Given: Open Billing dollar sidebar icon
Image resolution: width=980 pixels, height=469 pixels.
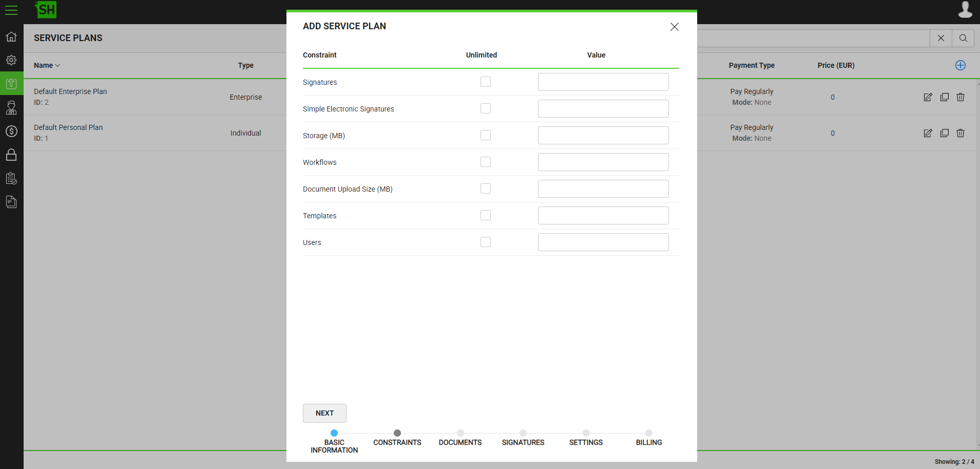Looking at the screenshot, I should (11, 131).
